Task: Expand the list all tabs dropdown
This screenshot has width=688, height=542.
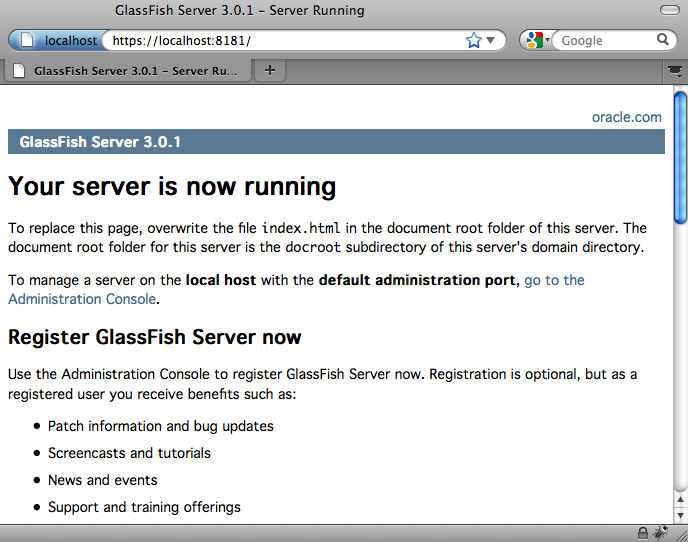Action: [674, 71]
